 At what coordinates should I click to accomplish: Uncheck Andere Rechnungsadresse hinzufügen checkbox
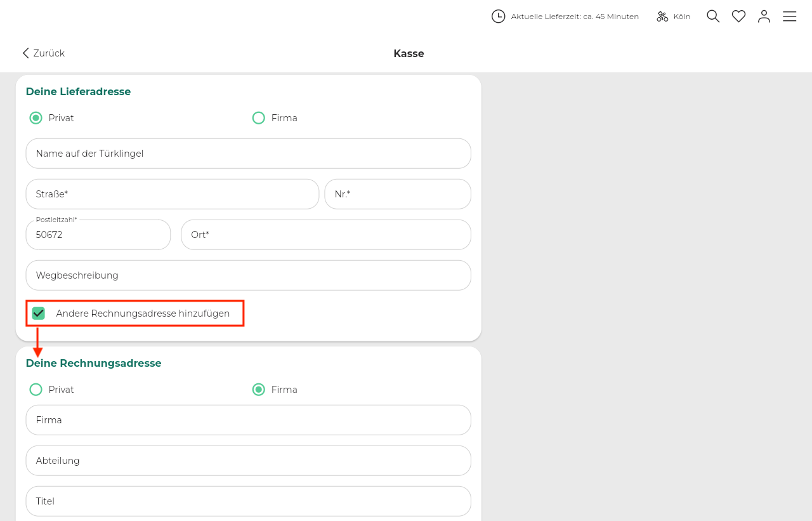coord(39,313)
